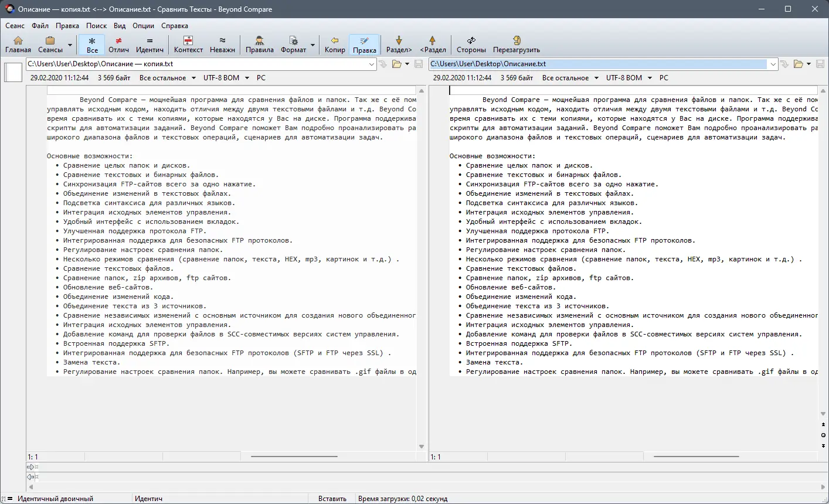Click right file size 3 569 байт
The height and width of the screenshot is (504, 829).
[517, 77]
